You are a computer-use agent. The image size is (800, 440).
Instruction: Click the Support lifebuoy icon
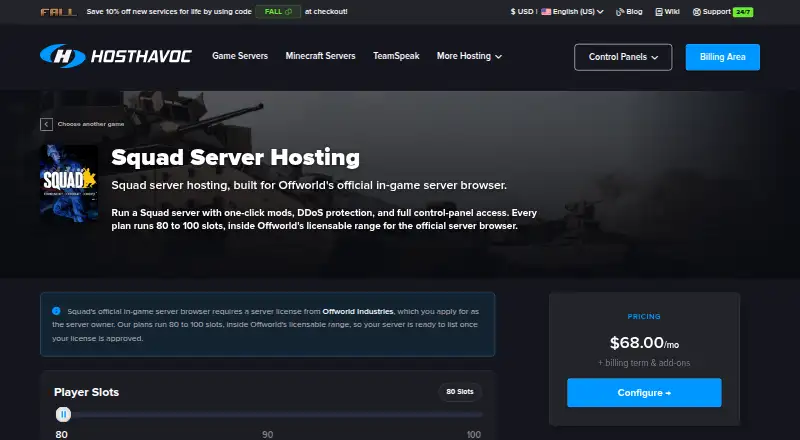(696, 12)
